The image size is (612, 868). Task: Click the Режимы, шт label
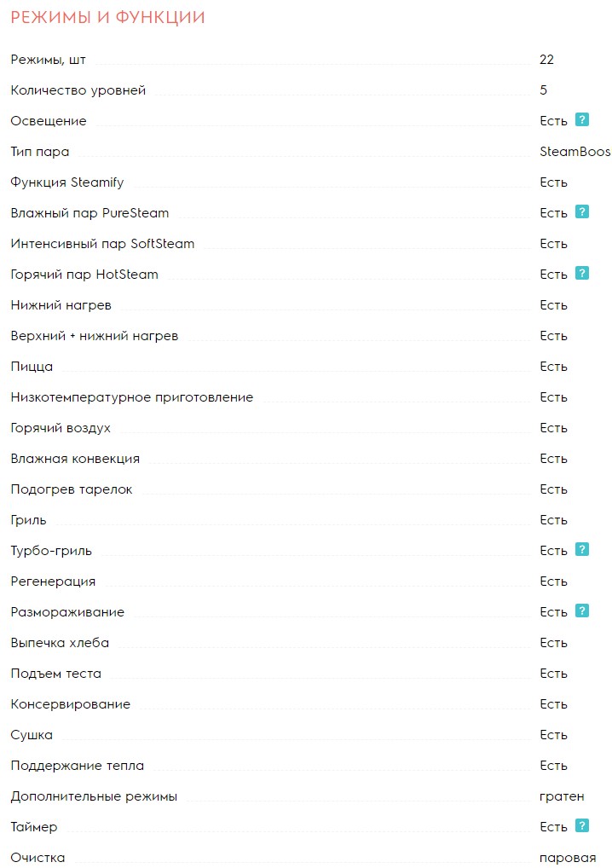click(48, 60)
